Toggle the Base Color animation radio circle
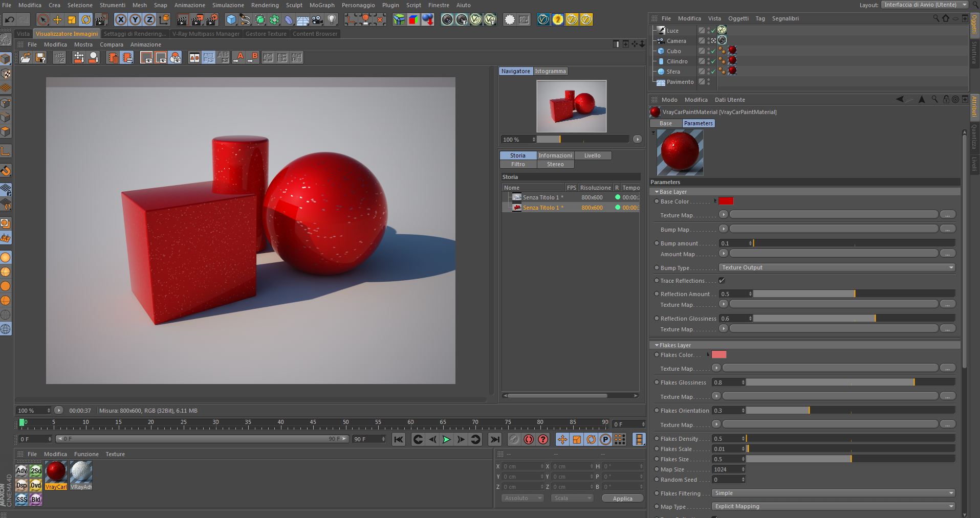Image resolution: width=980 pixels, height=518 pixels. [x=657, y=201]
